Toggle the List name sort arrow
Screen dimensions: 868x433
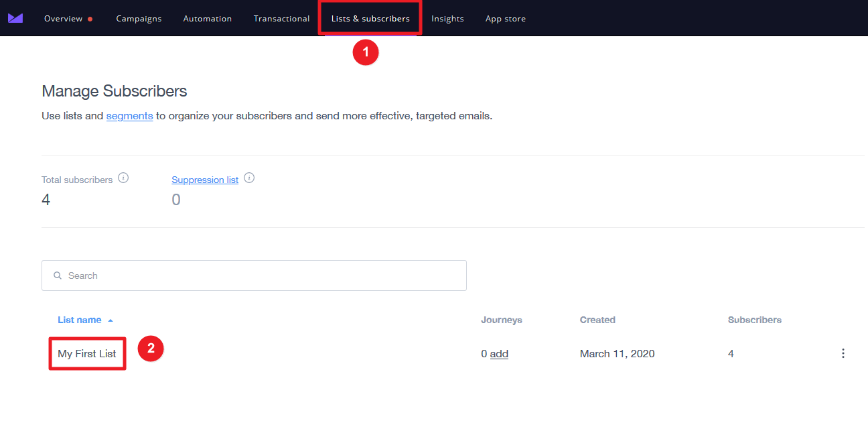(111, 320)
